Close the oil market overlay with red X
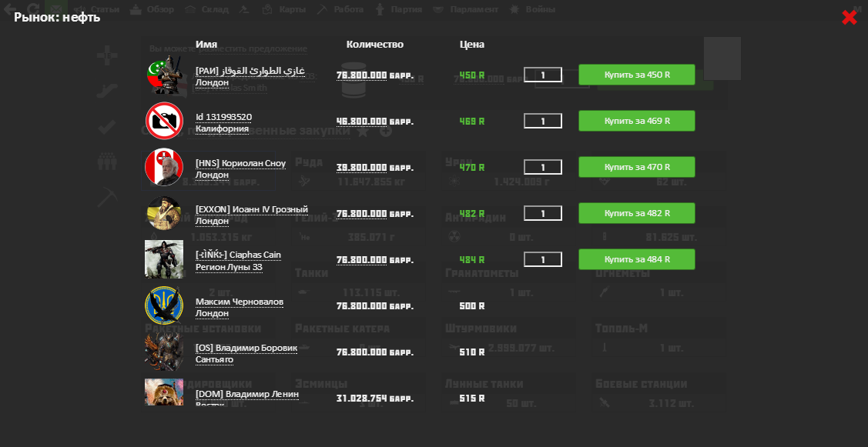Screen dimensions: 868x447 849,18
